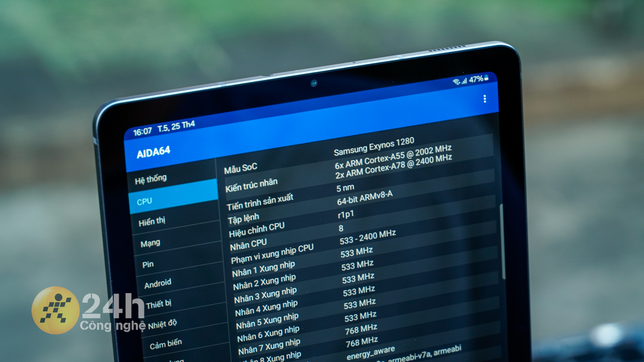This screenshot has height=362, width=644.
Task: Tap the cellular signal bars icon
Action: click(464, 80)
